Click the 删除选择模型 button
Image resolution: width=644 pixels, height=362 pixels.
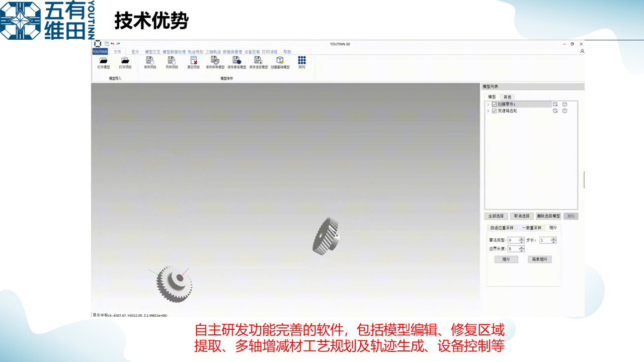click(x=548, y=216)
